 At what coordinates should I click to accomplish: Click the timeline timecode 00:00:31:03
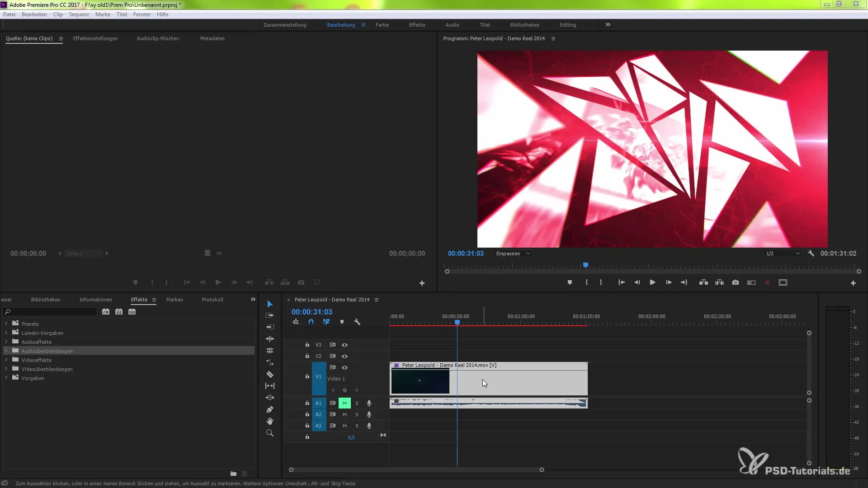coord(311,312)
